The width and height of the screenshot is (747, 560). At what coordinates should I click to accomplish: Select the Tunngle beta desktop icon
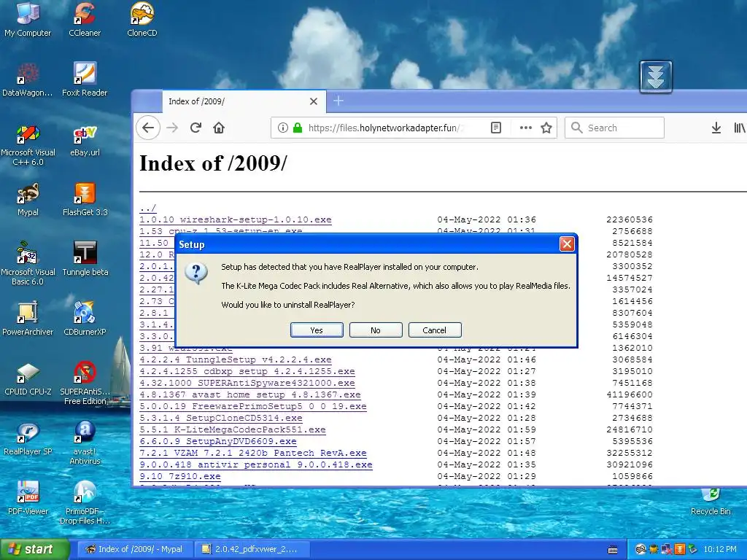click(x=85, y=259)
